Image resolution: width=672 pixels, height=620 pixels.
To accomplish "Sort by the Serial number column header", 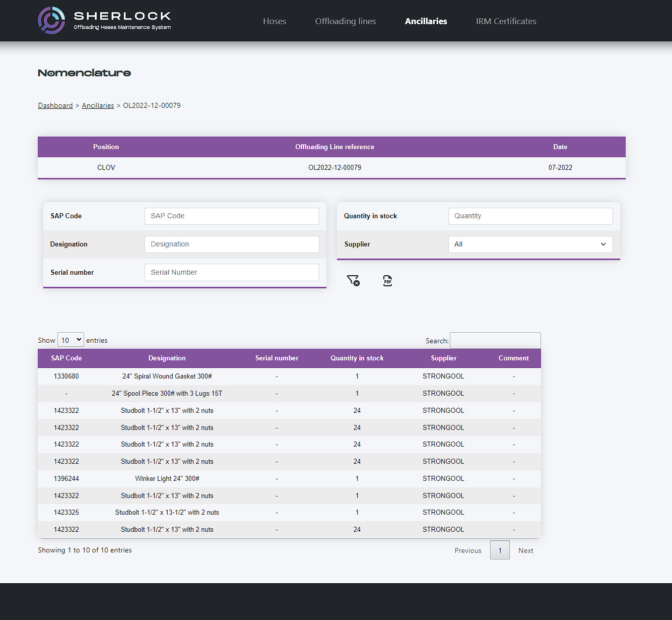I will (x=277, y=358).
